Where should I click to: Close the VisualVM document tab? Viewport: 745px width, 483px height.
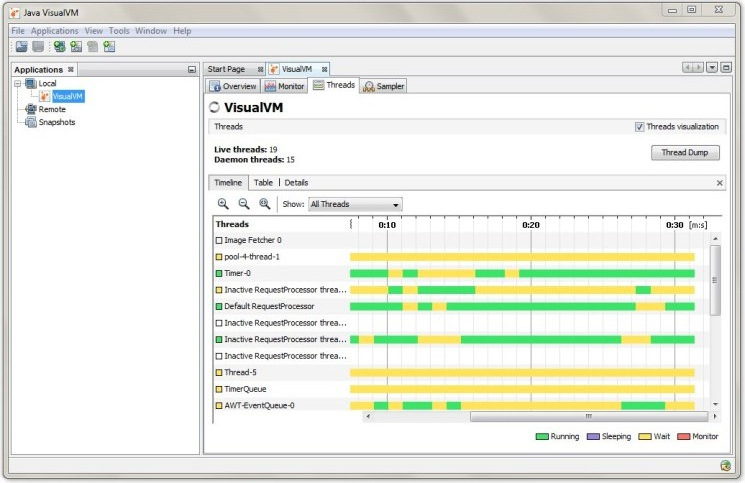coord(325,69)
